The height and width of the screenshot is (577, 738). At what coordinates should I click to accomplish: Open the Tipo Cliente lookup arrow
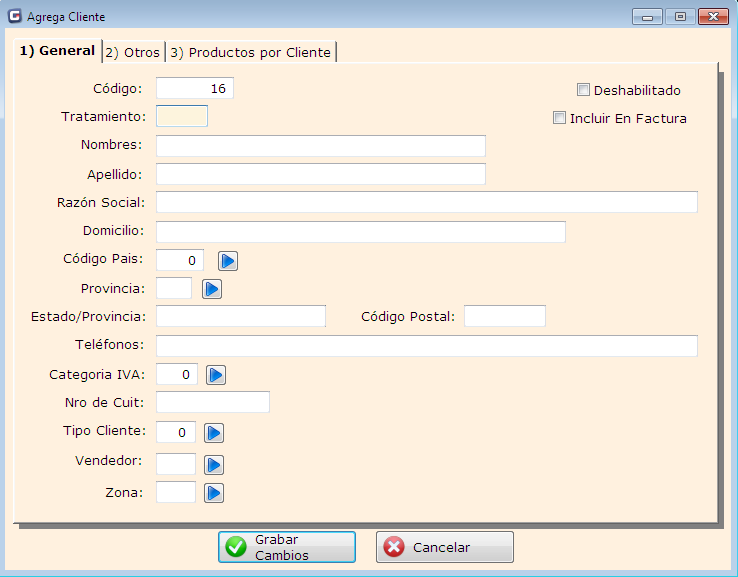coord(214,433)
